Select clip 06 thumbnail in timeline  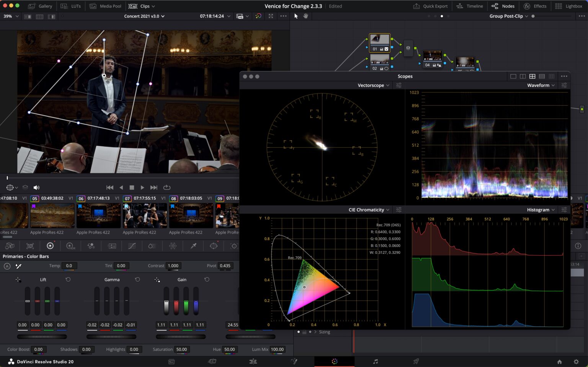pyautogui.click(x=98, y=216)
